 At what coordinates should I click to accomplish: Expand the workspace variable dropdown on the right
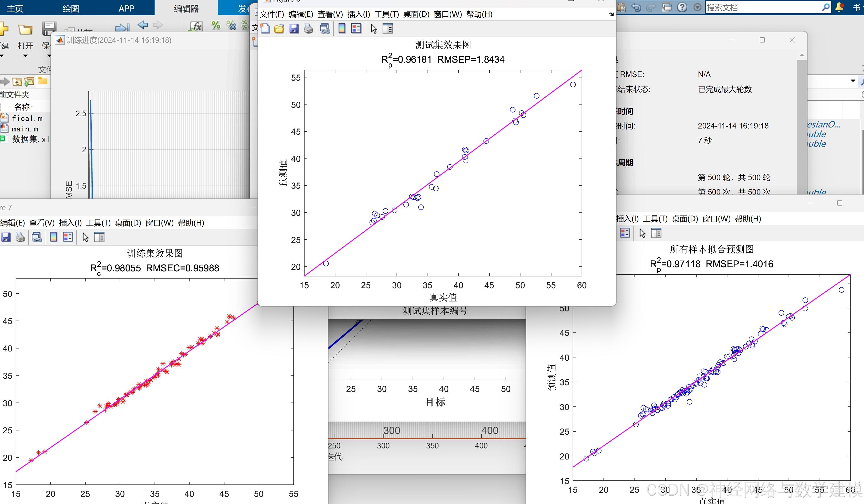point(853,81)
